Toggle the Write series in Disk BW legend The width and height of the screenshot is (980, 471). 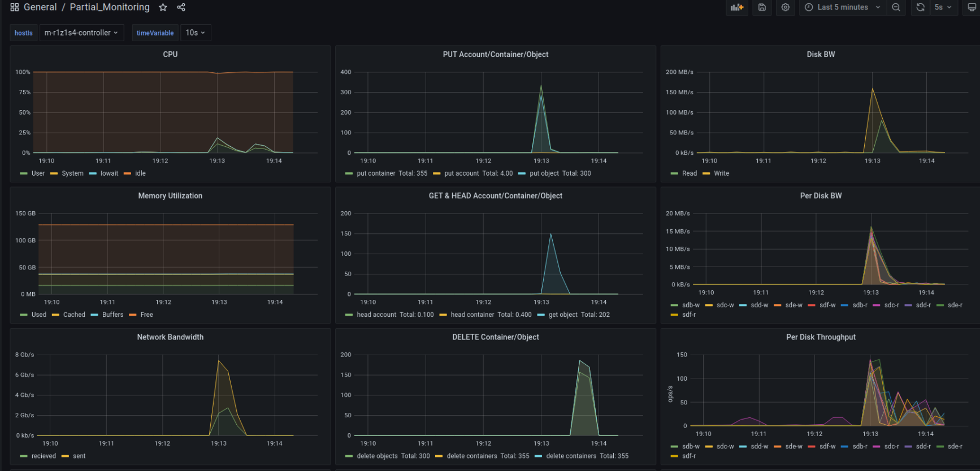(721, 173)
